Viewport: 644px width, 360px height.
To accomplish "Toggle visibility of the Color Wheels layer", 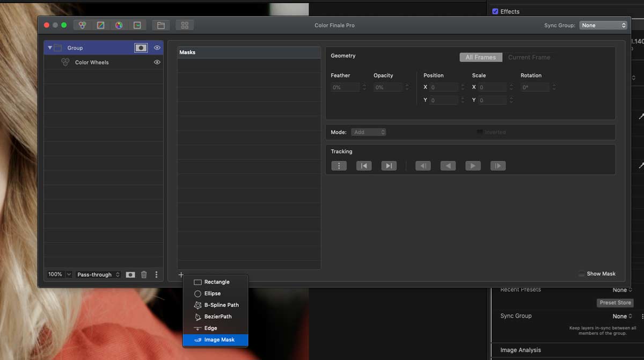I will click(157, 62).
